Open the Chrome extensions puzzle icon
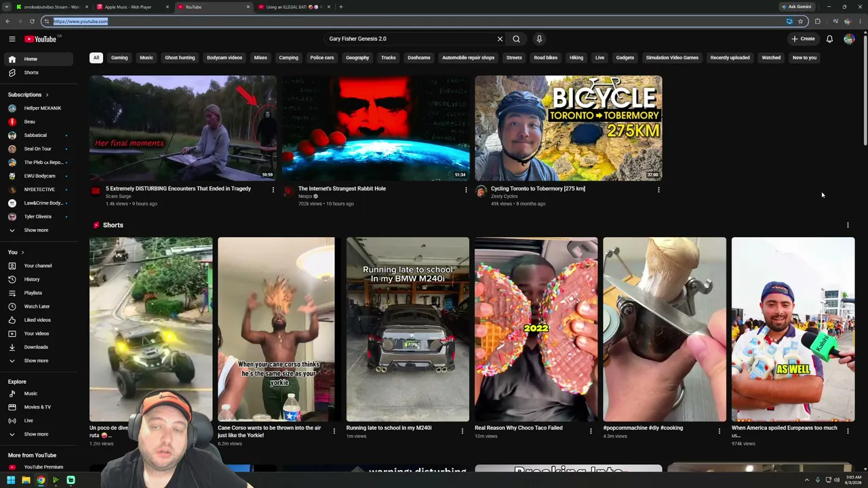The width and height of the screenshot is (868, 488). [817, 21]
